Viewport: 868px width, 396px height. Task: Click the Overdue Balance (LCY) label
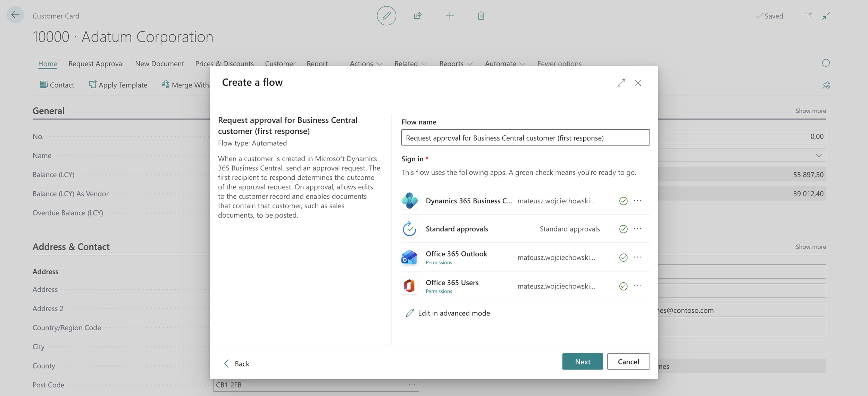coord(68,213)
